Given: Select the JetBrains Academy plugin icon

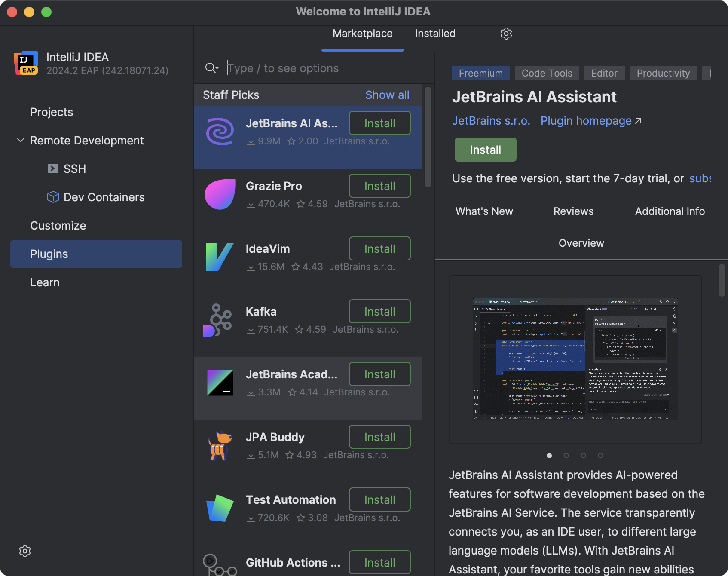Looking at the screenshot, I should pos(220,383).
